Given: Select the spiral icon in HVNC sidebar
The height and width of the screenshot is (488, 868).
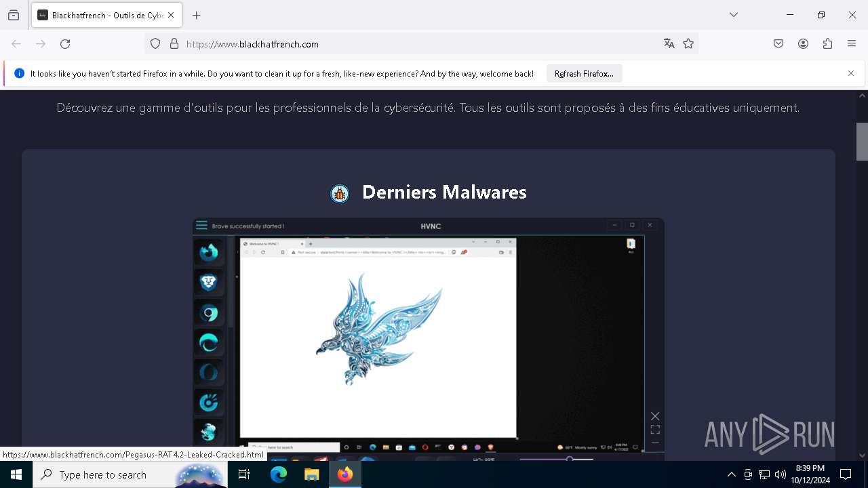Looking at the screenshot, I should click(x=209, y=402).
